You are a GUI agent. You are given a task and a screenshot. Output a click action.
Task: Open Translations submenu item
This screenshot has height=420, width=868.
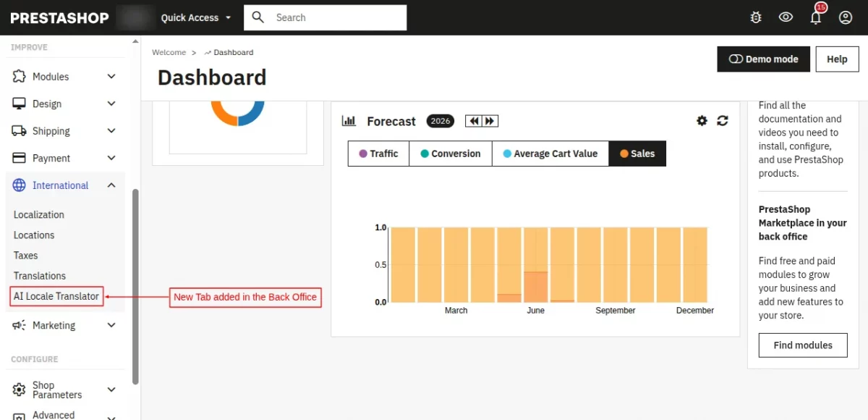(40, 275)
